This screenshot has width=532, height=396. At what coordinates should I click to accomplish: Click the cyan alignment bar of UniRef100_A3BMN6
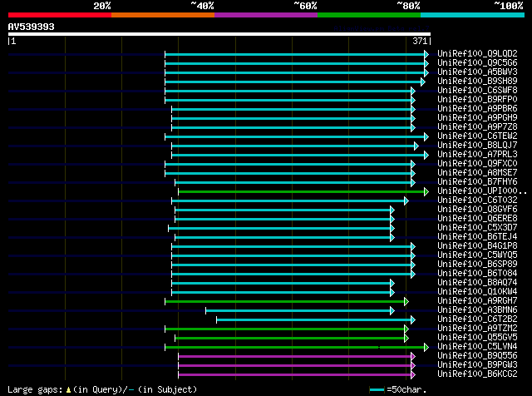(298, 311)
